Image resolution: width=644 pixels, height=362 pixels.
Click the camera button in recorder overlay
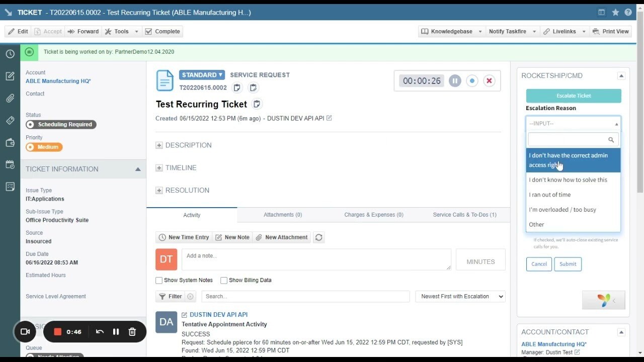click(x=25, y=332)
